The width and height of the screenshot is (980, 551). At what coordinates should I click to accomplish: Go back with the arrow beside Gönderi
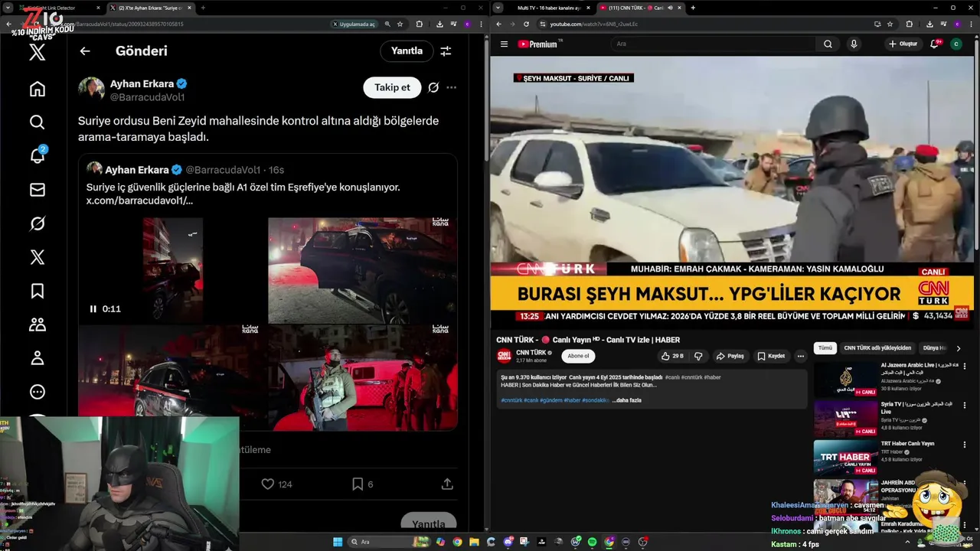[x=85, y=51]
